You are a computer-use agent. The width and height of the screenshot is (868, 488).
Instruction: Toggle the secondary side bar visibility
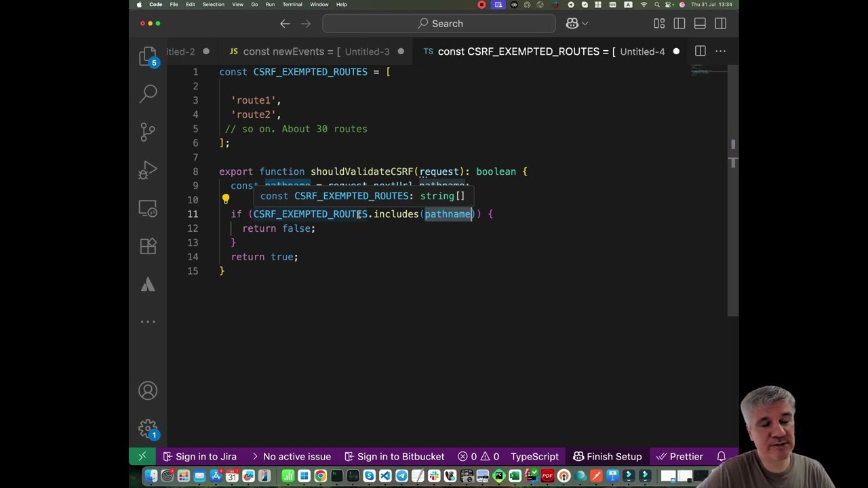pos(721,24)
